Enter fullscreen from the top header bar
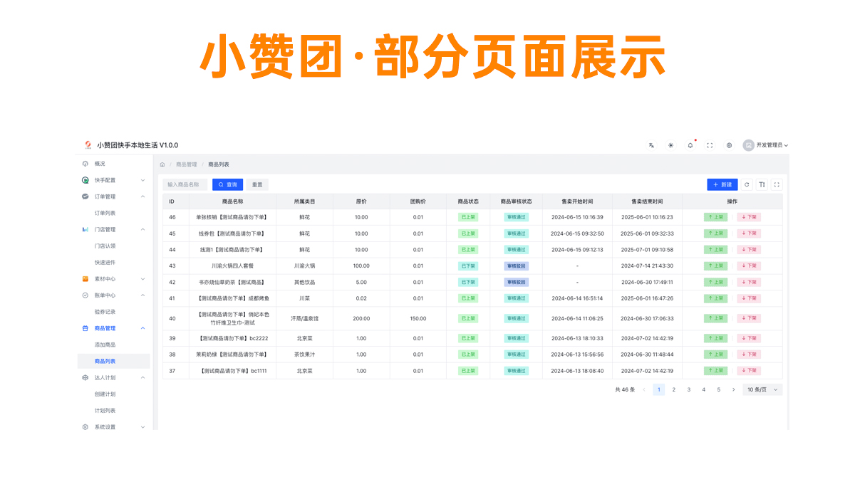 pyautogui.click(x=710, y=145)
